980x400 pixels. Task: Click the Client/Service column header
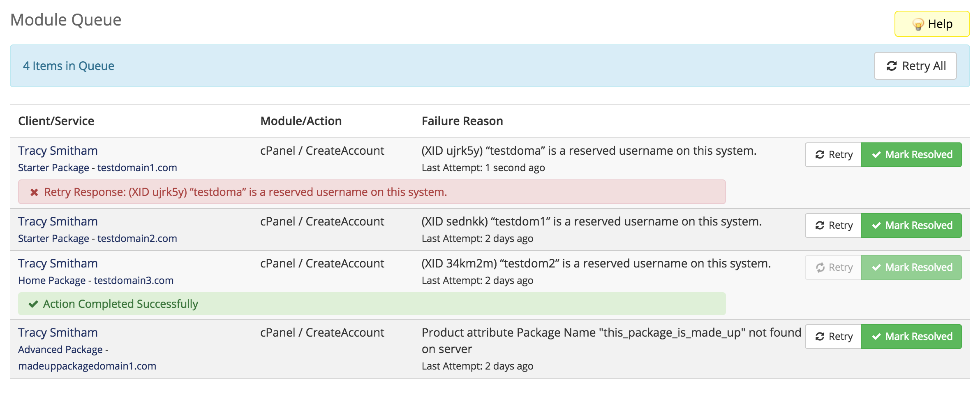pyautogui.click(x=56, y=121)
